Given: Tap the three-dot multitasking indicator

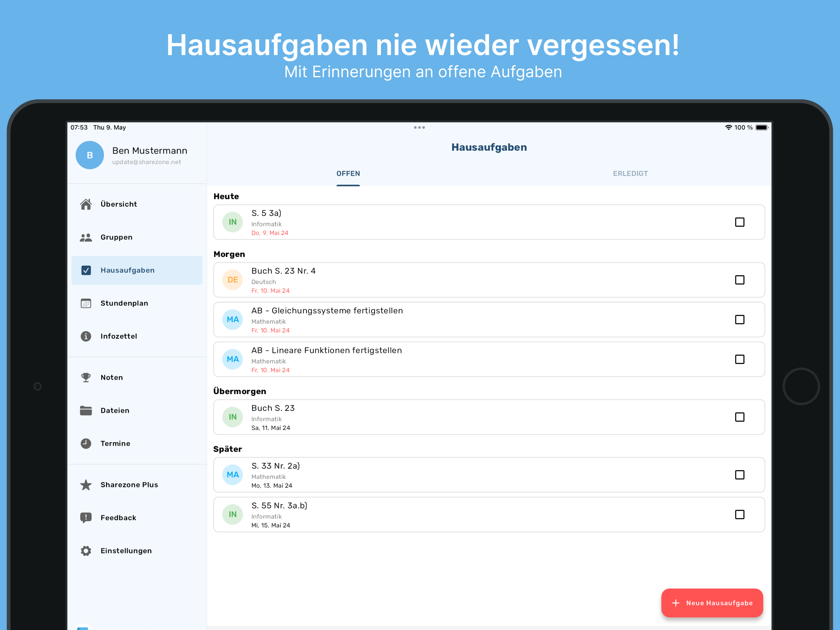Looking at the screenshot, I should [x=419, y=128].
